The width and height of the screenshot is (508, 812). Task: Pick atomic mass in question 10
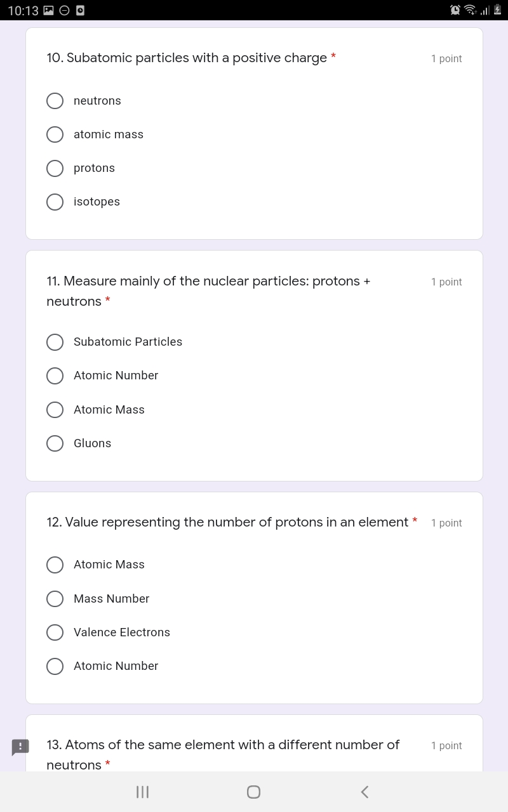coord(55,134)
